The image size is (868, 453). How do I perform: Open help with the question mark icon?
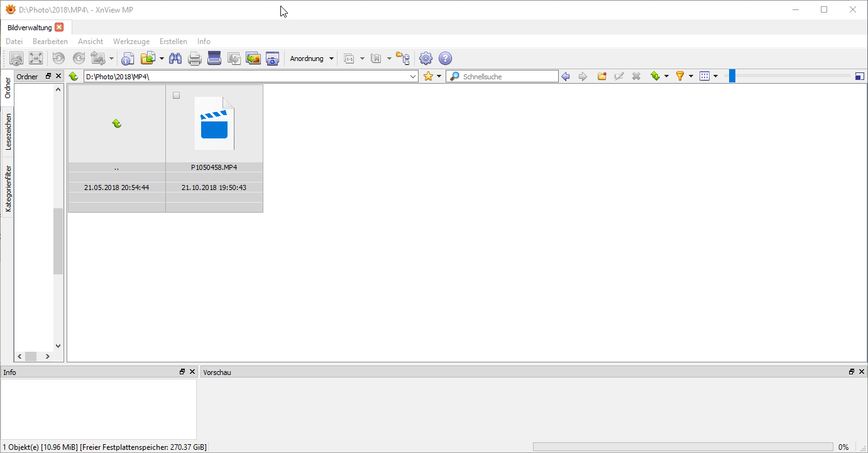click(x=445, y=59)
